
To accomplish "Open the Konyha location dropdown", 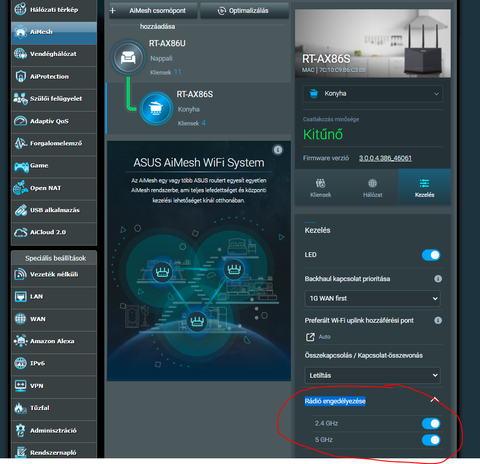I will click(x=373, y=94).
